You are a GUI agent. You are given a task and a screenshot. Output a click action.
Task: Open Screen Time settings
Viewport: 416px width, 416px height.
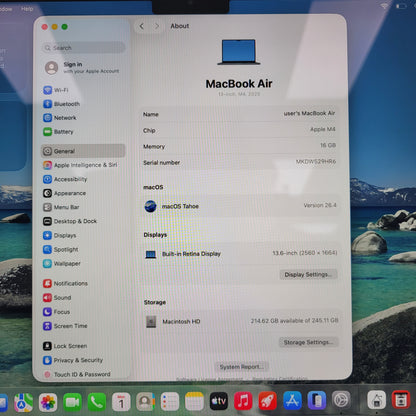pos(65,326)
